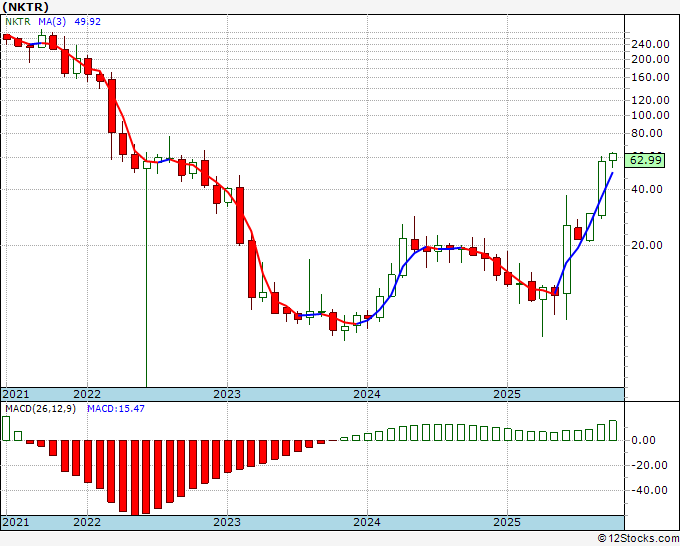Click the tallest green MACD bar at far right
Viewport: 680px width, 546px height.
[613, 430]
